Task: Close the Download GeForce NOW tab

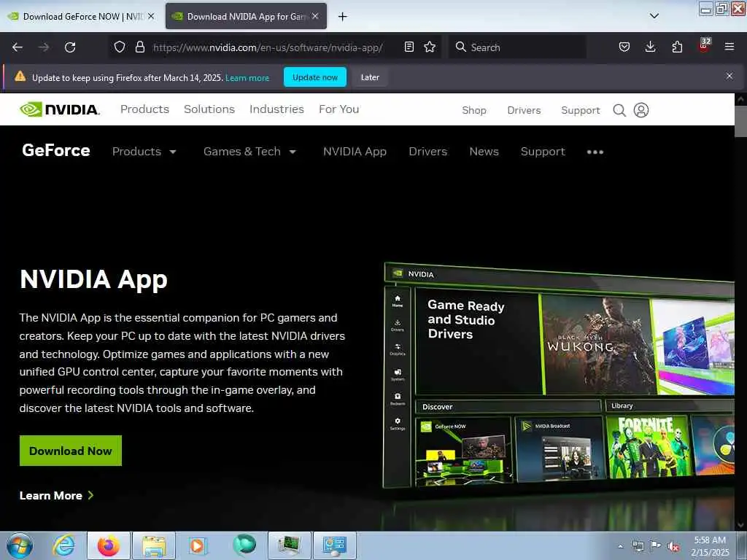Action: [150, 16]
